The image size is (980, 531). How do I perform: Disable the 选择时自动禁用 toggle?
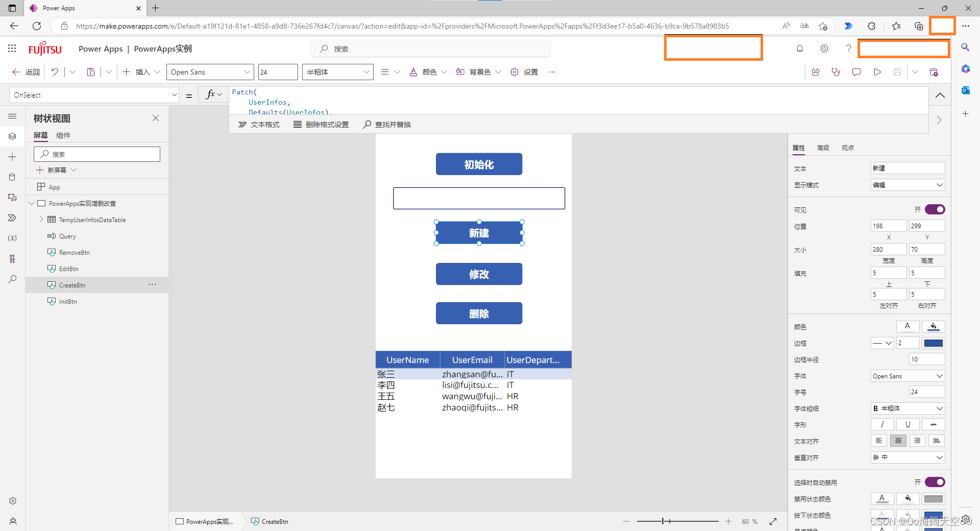(935, 481)
